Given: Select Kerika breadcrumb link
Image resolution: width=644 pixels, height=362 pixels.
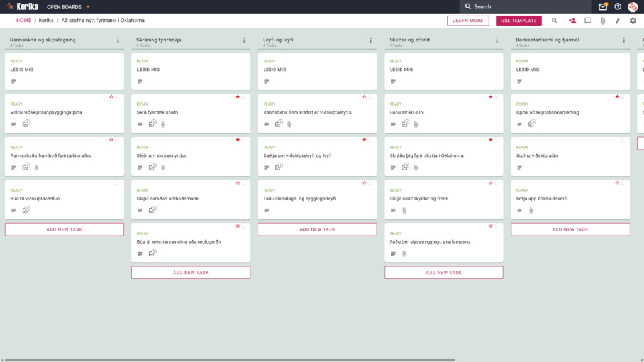Looking at the screenshot, I should pos(46,21).
